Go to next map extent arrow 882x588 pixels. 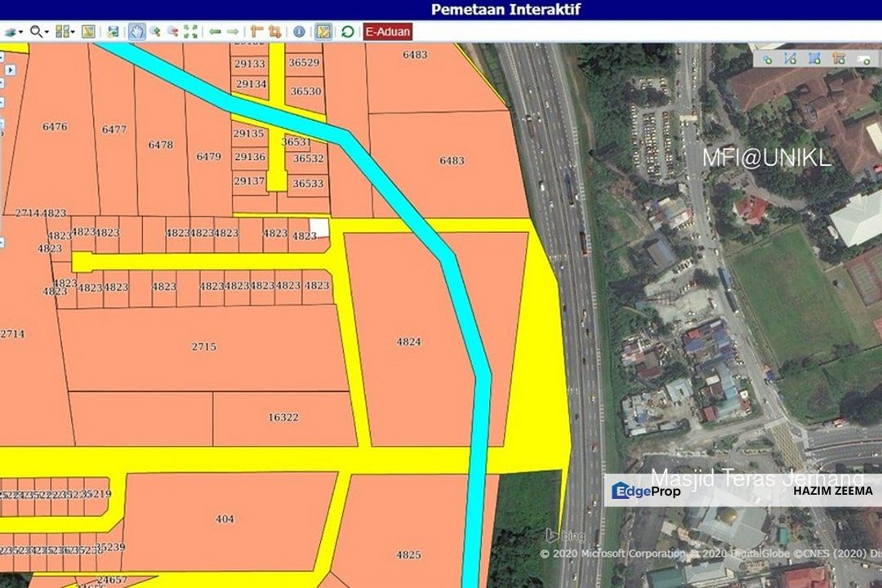[x=232, y=32]
